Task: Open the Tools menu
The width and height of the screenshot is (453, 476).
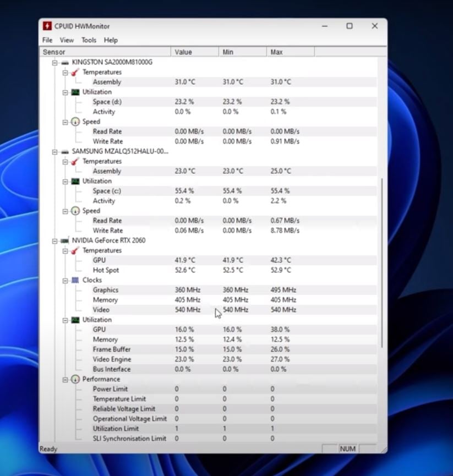Action: [89, 40]
